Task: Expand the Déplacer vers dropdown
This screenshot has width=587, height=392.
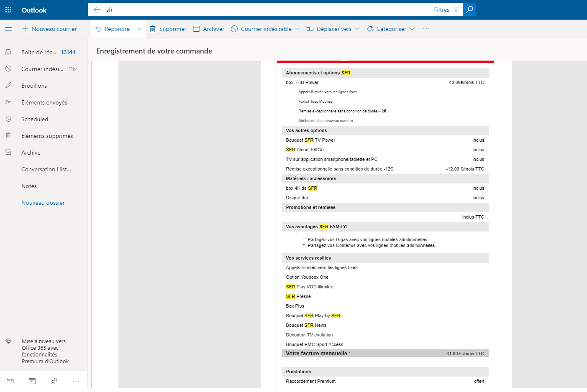Action: click(x=357, y=29)
